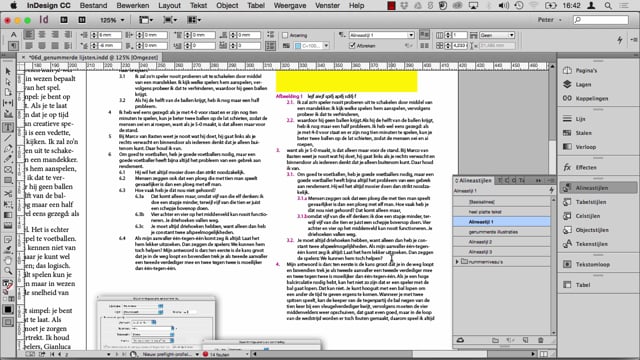The width and height of the screenshot is (640, 360).
Task: Align paragraph text right
Action: pyautogui.click(x=55, y=35)
